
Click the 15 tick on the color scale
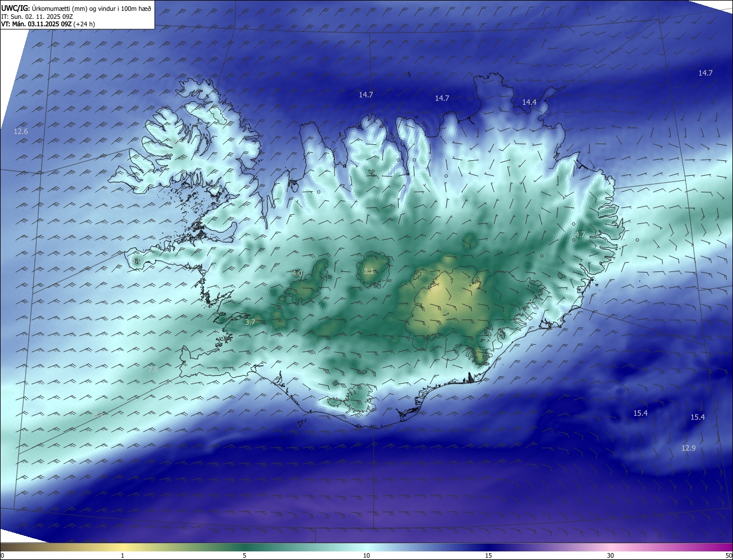[488, 555]
